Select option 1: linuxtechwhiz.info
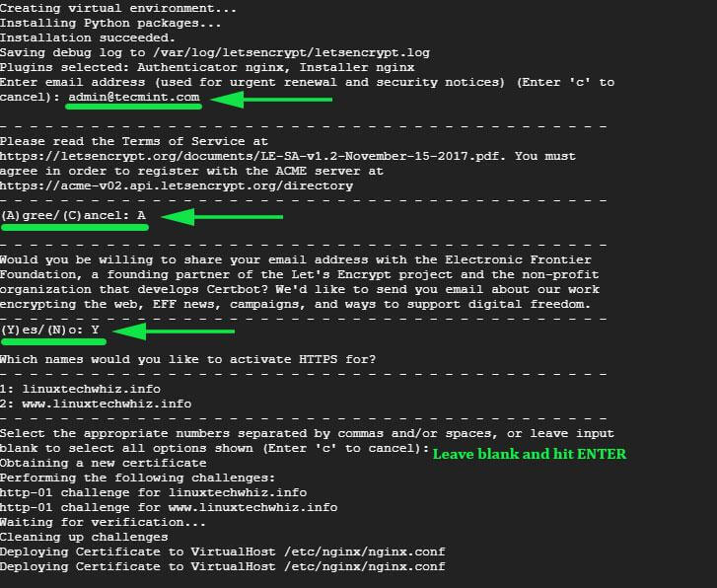The width and height of the screenshot is (717, 588). coord(80,389)
